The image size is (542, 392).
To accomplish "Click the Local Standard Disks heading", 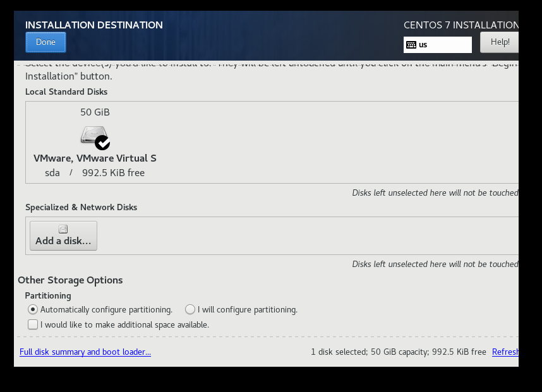I will coord(66,92).
